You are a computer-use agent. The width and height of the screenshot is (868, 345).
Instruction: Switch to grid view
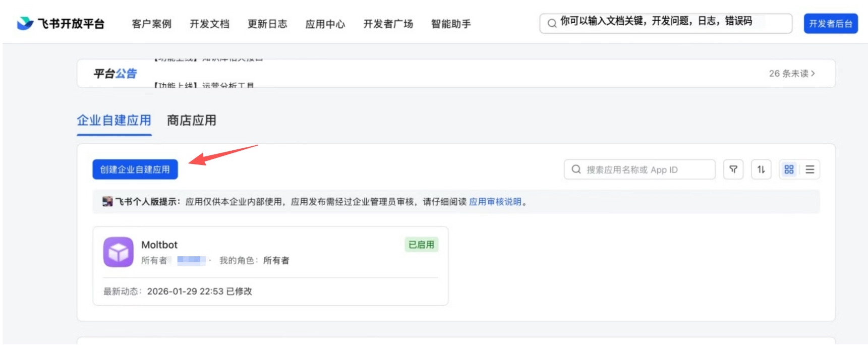coord(789,169)
